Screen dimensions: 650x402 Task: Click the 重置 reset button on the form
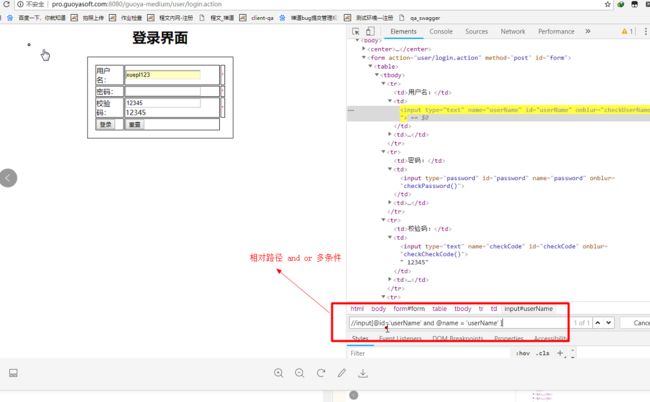point(135,124)
